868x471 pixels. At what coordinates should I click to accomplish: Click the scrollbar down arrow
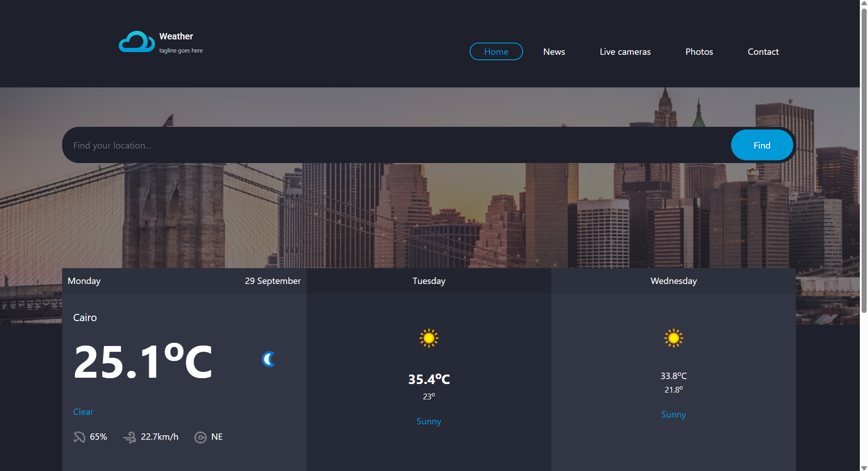864,467
